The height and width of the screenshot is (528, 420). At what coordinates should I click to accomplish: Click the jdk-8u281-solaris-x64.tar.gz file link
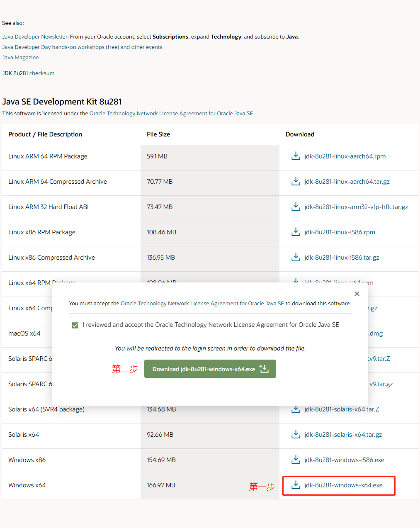coord(343,435)
